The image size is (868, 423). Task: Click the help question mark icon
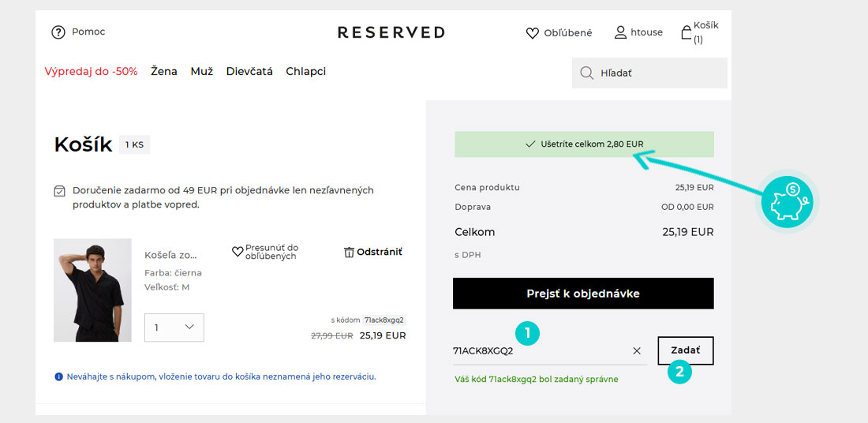(x=58, y=32)
